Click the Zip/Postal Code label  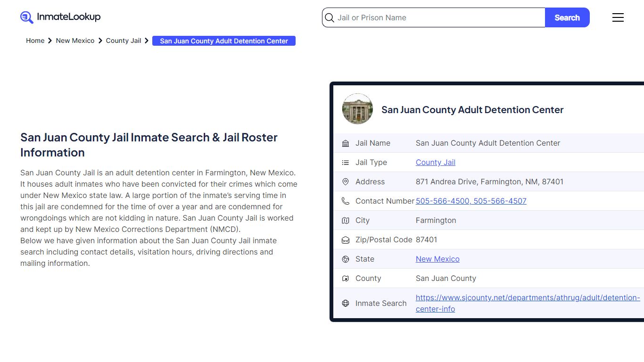point(384,239)
